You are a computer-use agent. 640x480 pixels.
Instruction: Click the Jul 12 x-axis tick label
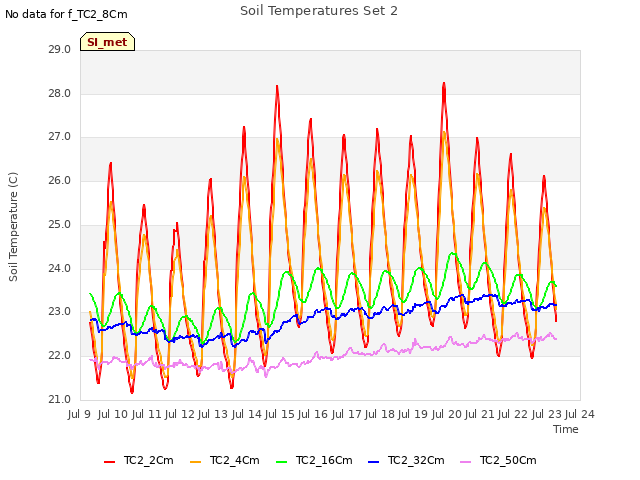tap(179, 414)
